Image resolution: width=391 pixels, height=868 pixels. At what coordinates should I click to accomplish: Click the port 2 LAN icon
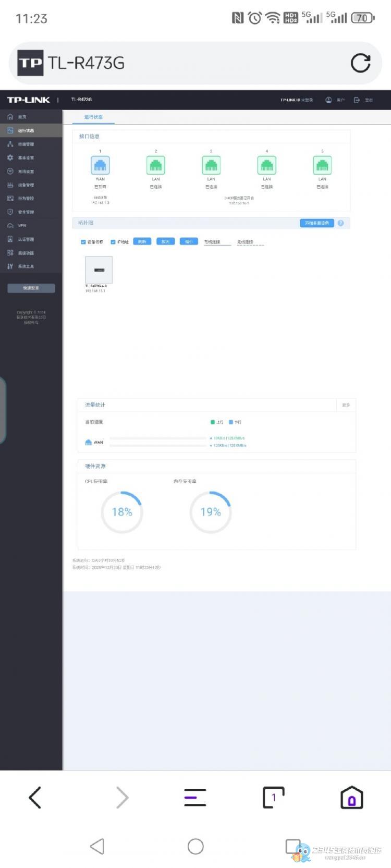click(156, 166)
